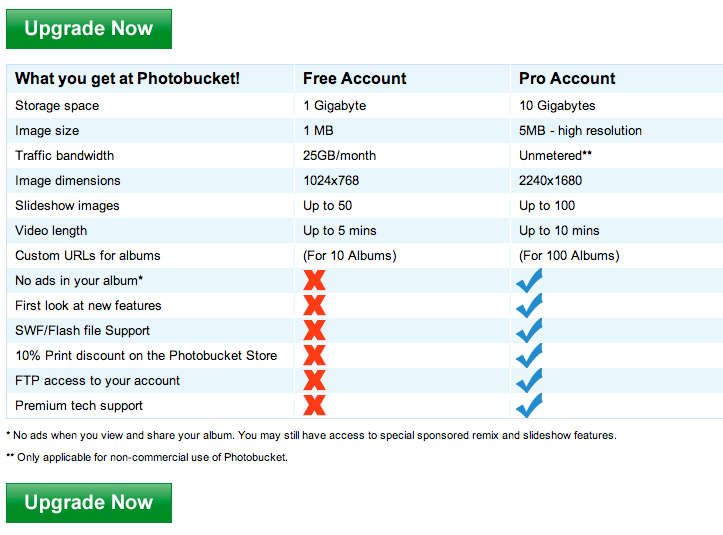Click red X for No ads row
The image size is (723, 535).
(314, 281)
